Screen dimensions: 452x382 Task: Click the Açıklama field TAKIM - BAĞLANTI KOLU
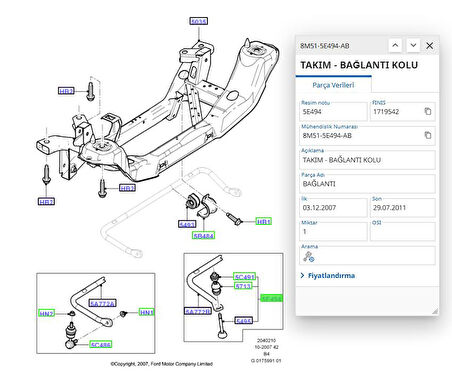click(x=367, y=160)
